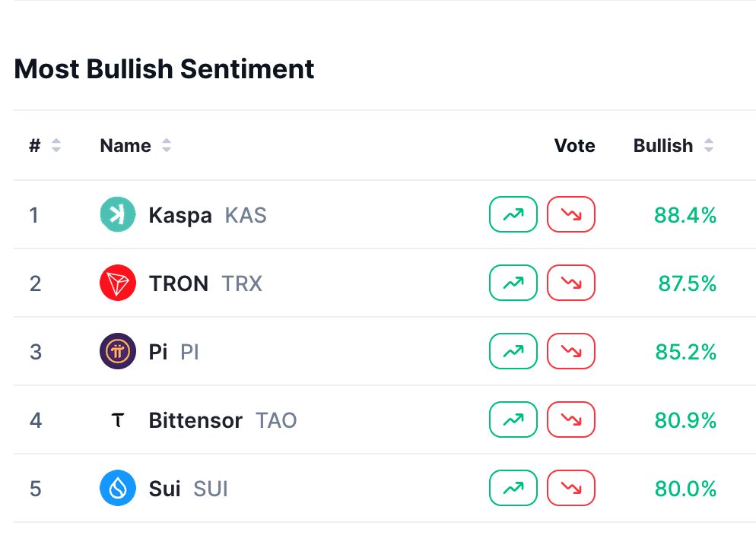This screenshot has width=756, height=535.
Task: Vote bearish on Bittensor
Action: (571, 420)
